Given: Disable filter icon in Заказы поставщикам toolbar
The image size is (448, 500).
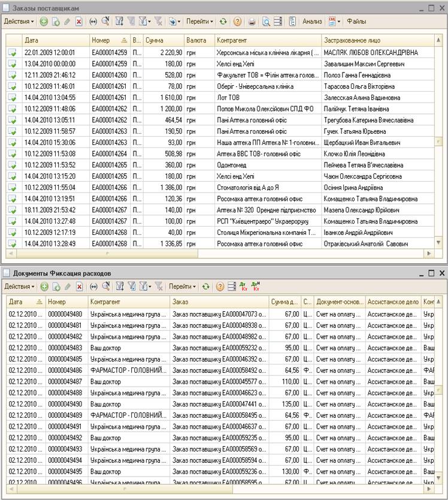Looking at the screenshot, I should click(158, 22).
